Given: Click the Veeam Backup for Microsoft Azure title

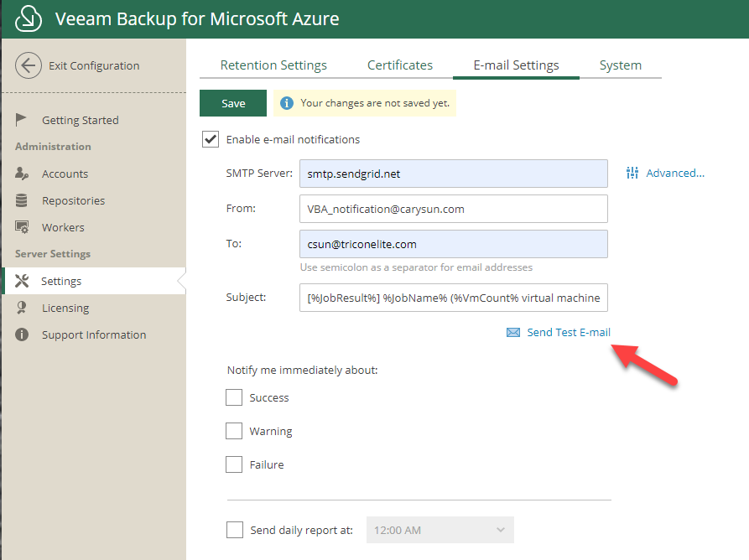Looking at the screenshot, I should tap(197, 19).
